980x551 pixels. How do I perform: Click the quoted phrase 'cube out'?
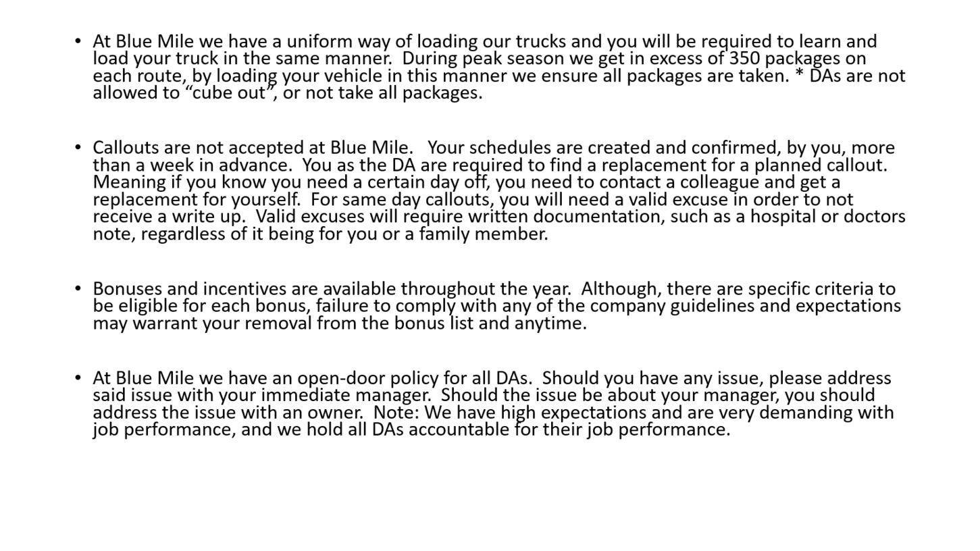(x=228, y=93)
